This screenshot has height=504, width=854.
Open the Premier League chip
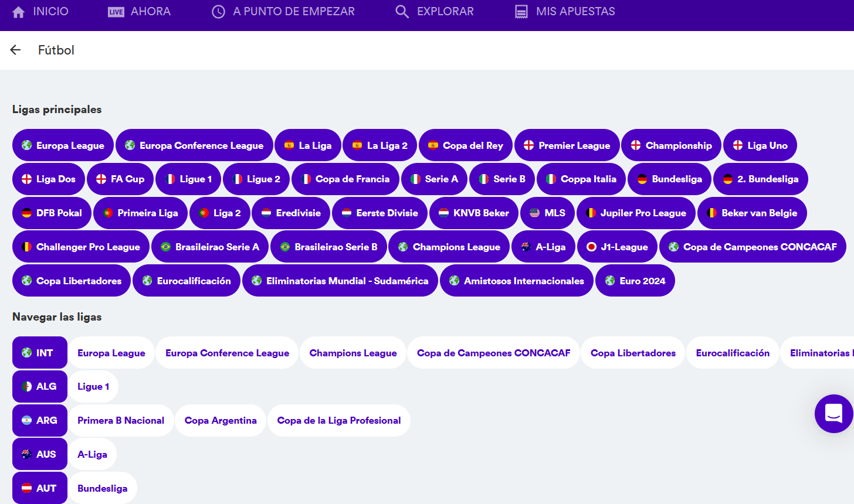(567, 145)
